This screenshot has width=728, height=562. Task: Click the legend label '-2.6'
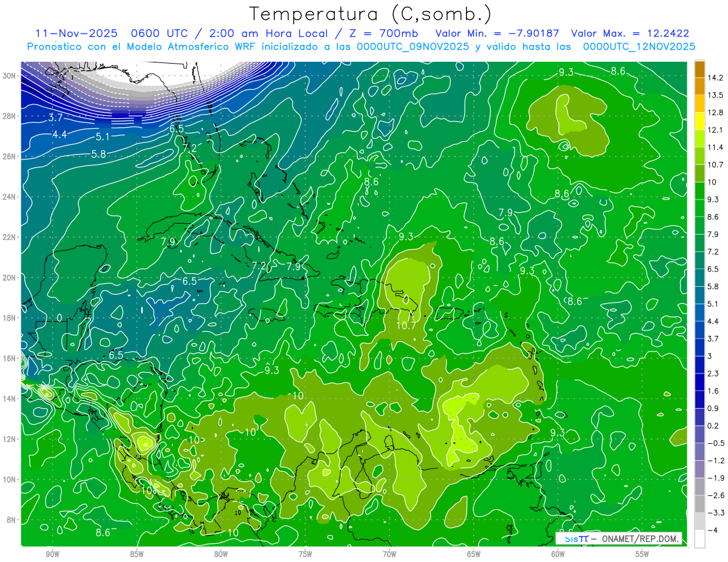(715, 496)
